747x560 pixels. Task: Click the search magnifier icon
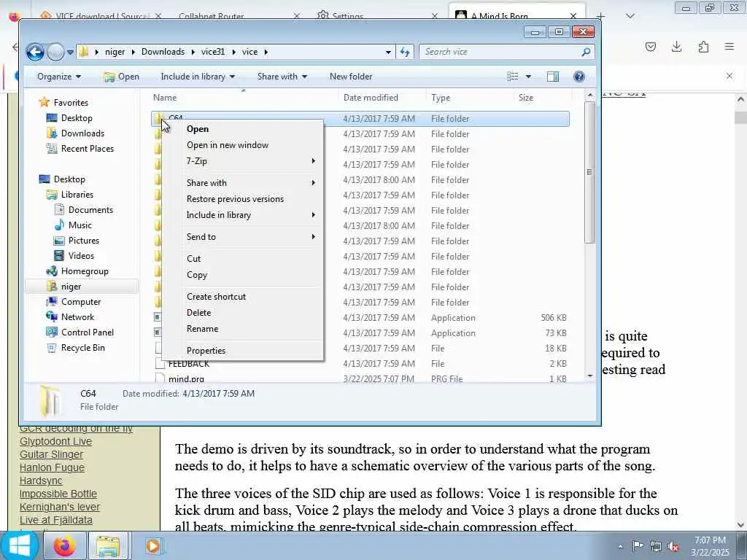click(587, 52)
